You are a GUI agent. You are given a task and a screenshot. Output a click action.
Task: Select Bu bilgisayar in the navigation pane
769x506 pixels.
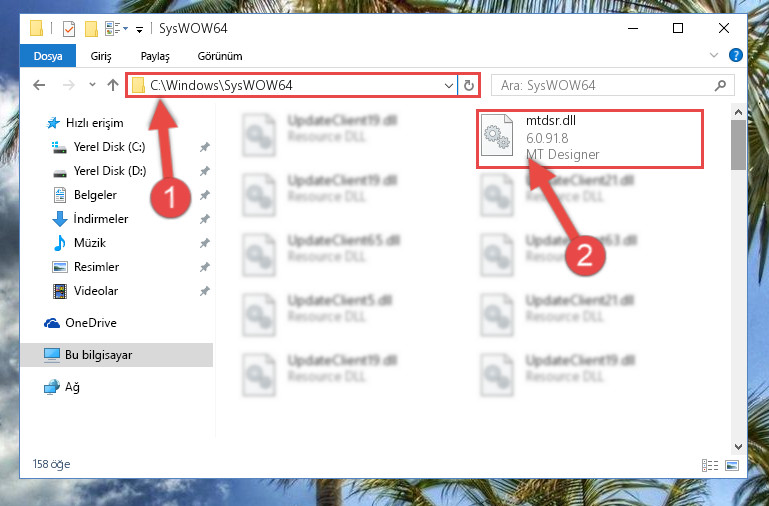[117, 355]
